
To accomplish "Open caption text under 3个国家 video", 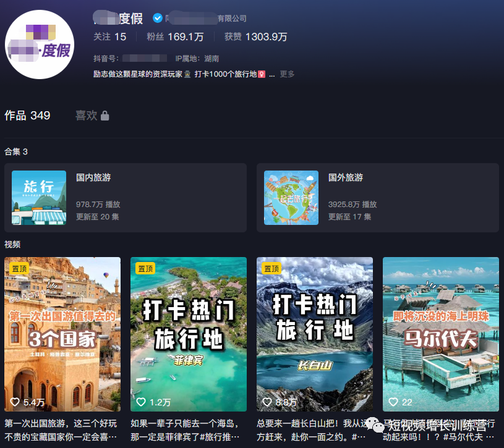I will click(62, 429).
